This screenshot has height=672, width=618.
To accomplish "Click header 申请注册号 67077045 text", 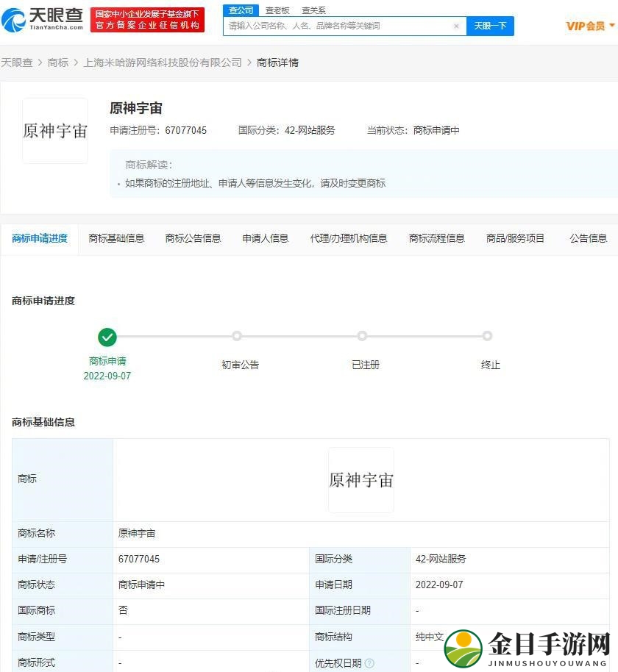I will pyautogui.click(x=158, y=130).
